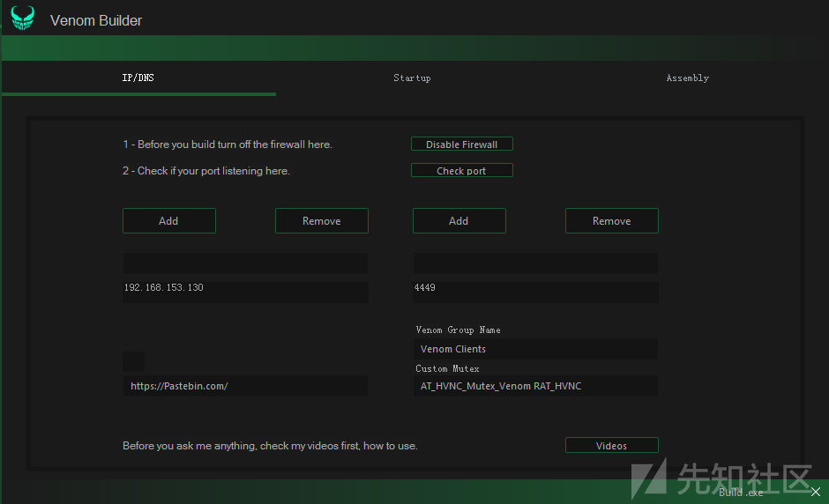Click the Check port button
Image resolution: width=829 pixels, height=504 pixels.
461,170
